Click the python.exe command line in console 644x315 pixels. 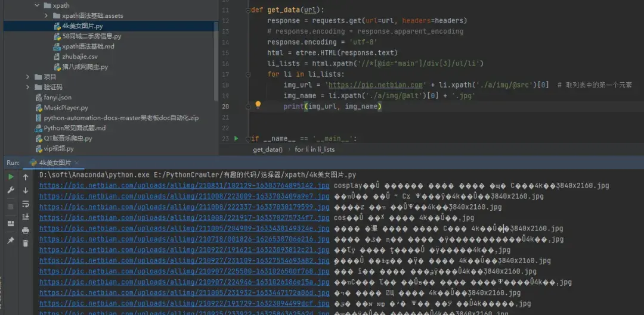(197, 175)
